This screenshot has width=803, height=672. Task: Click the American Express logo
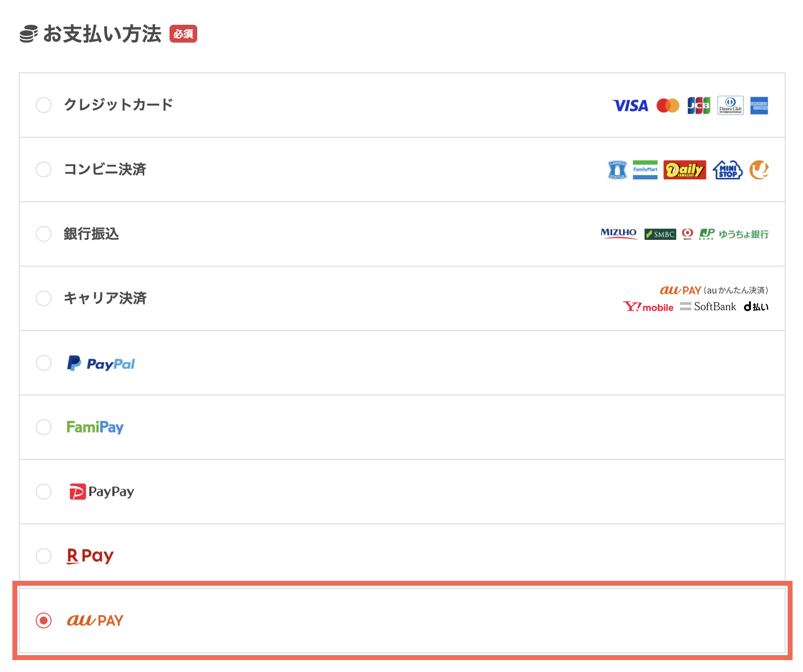(x=759, y=106)
